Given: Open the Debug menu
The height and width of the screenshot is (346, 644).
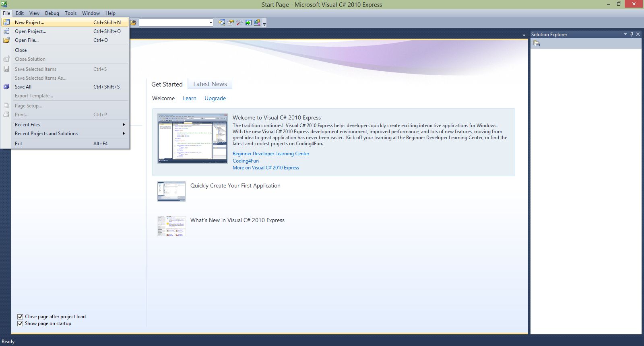Looking at the screenshot, I should click(52, 13).
